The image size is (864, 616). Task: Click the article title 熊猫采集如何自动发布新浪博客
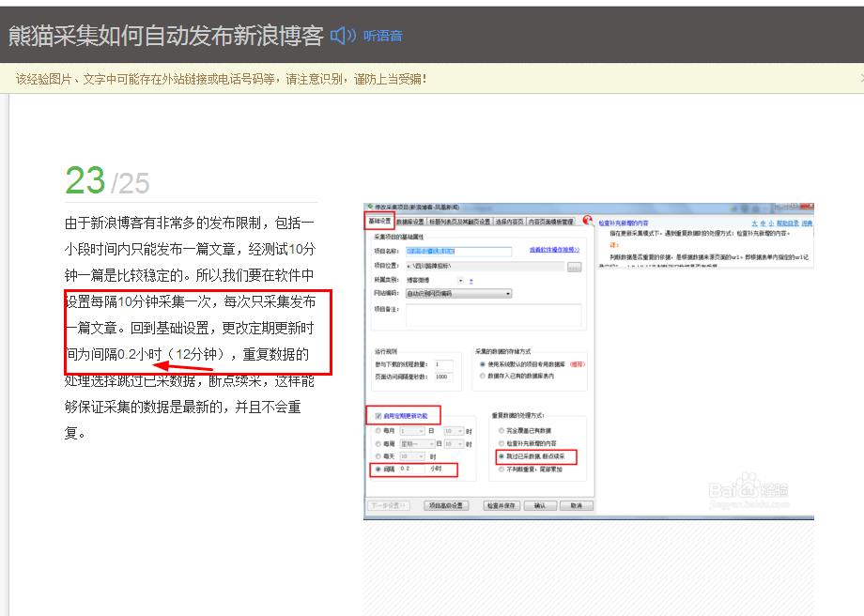tap(166, 36)
